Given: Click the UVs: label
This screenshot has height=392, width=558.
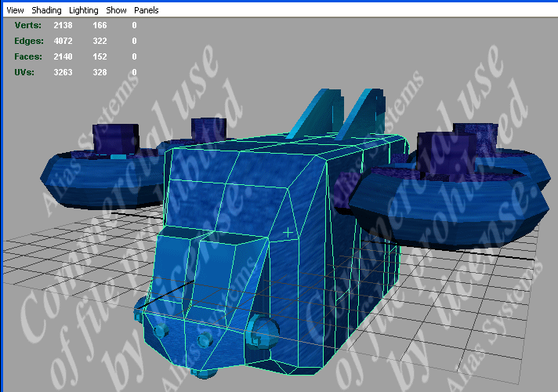Looking at the screenshot, I should pyautogui.click(x=24, y=72).
